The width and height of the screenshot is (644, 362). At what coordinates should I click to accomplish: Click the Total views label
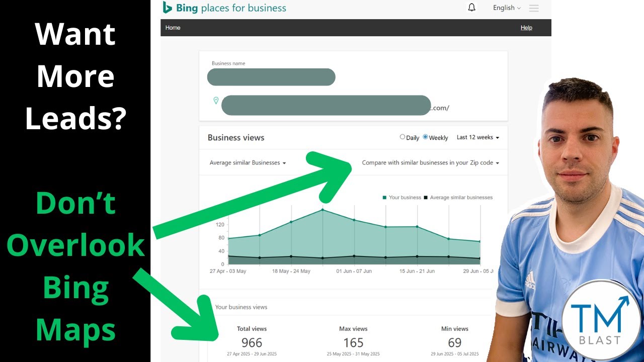tap(252, 329)
